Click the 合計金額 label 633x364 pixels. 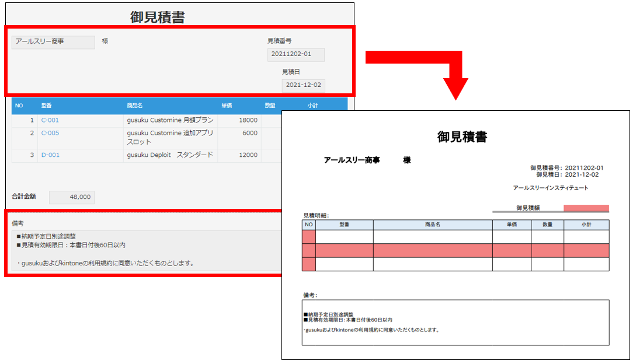pos(24,197)
